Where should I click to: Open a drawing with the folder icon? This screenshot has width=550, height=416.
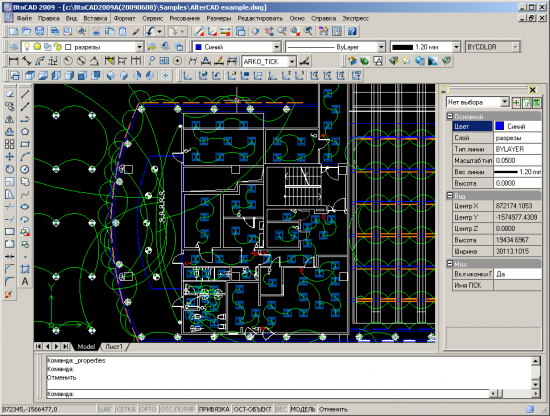pos(27,32)
